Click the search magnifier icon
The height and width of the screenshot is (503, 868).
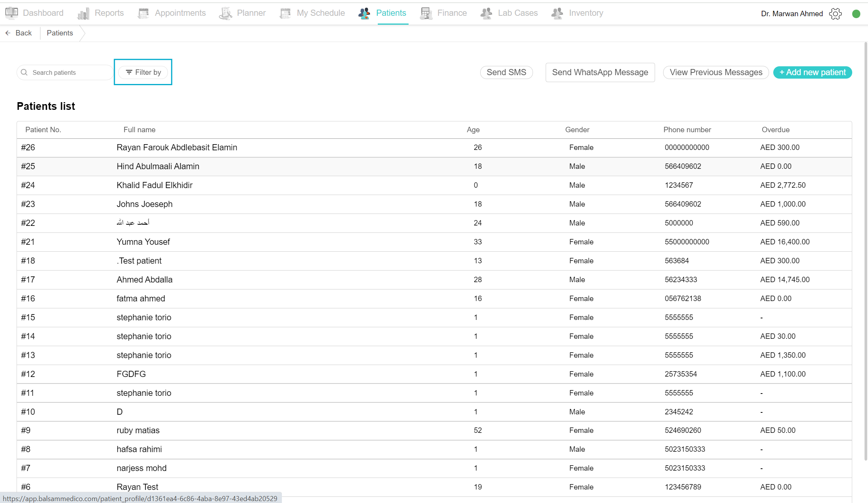(24, 72)
